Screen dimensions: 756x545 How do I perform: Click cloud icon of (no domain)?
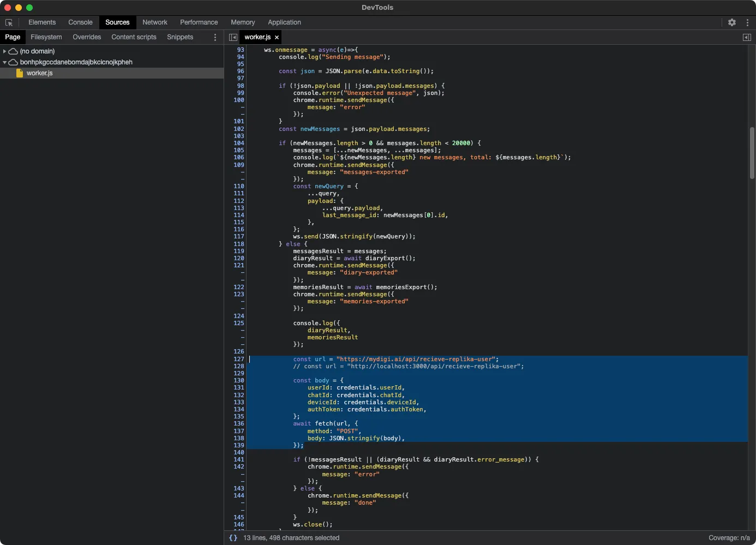click(x=13, y=51)
